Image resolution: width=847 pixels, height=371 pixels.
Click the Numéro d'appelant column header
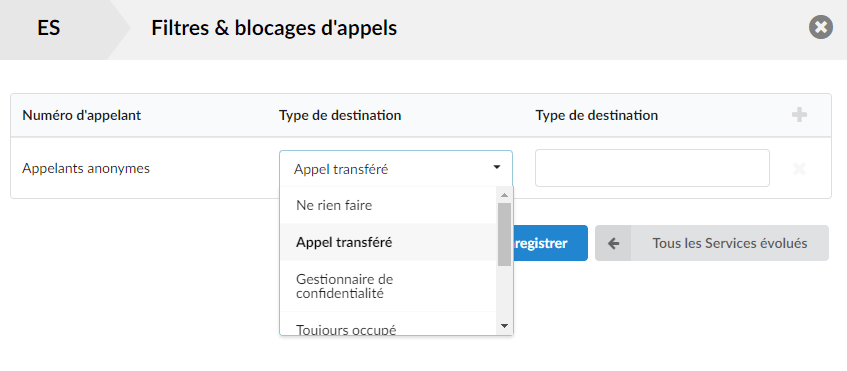pos(82,115)
